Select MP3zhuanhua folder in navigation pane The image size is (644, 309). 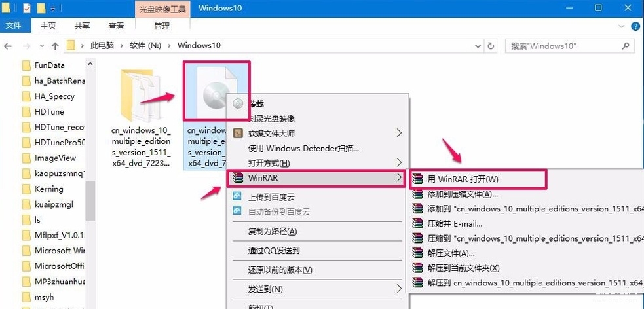[60, 281]
